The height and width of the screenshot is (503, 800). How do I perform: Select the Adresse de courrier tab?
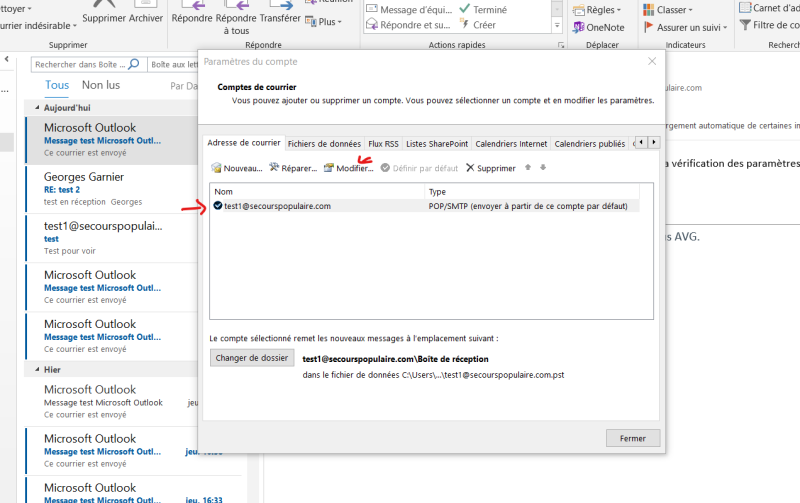point(243,143)
